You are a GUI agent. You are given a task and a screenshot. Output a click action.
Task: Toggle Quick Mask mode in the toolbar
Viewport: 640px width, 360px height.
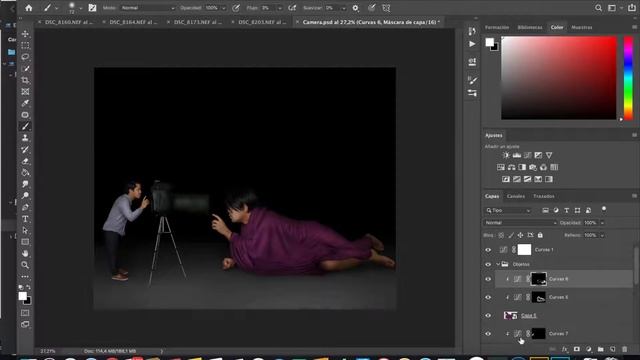point(25,313)
